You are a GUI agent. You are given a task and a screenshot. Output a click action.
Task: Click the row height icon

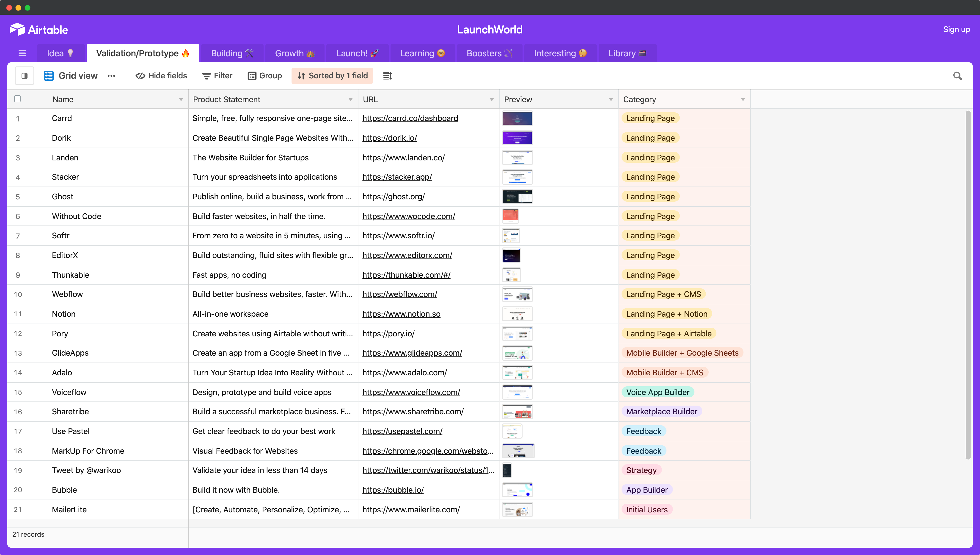388,76
